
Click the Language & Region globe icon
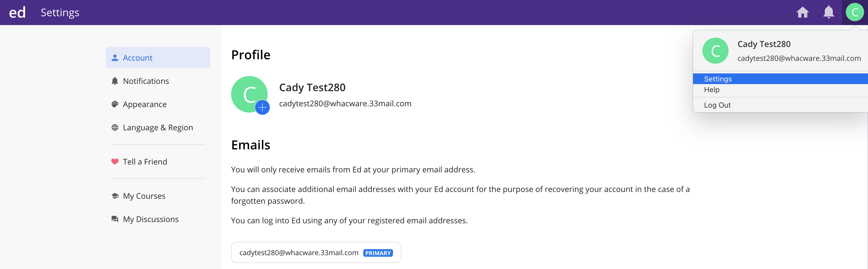tap(115, 127)
